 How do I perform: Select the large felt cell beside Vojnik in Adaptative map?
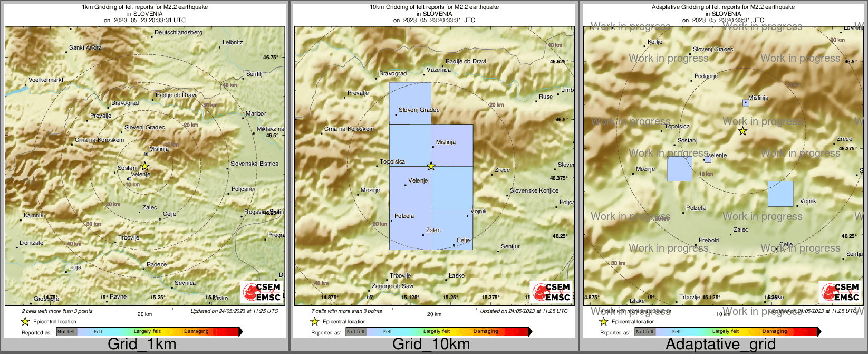[780, 194]
